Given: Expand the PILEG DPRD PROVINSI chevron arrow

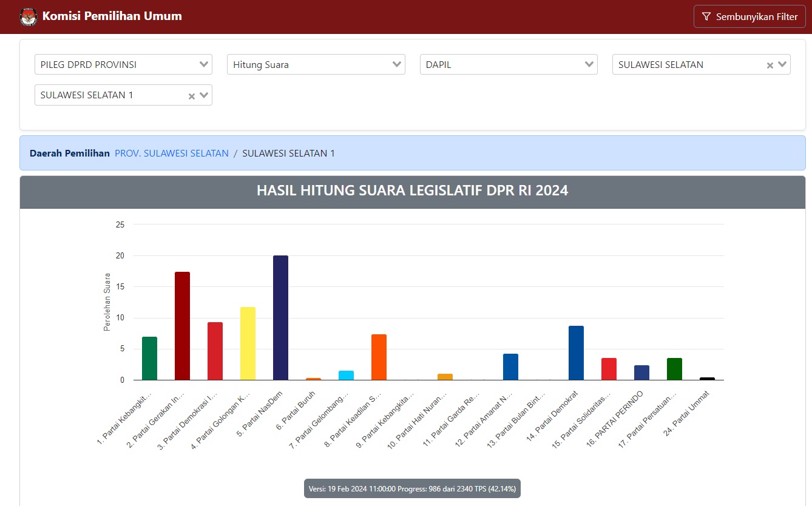Looking at the screenshot, I should (x=204, y=64).
